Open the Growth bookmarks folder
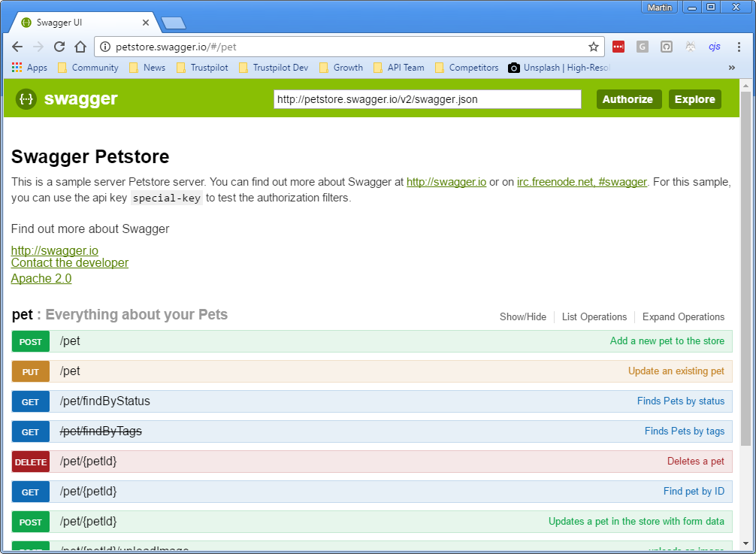The height and width of the screenshot is (554, 756). 341,68
